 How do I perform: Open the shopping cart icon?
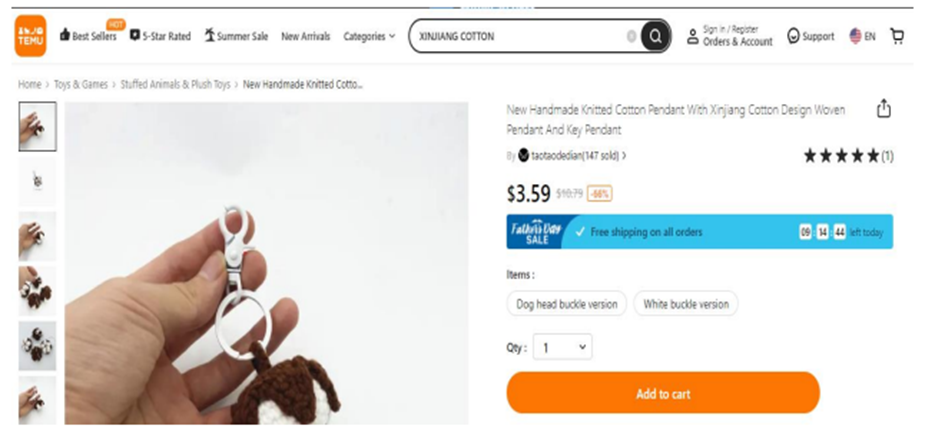[x=896, y=36]
